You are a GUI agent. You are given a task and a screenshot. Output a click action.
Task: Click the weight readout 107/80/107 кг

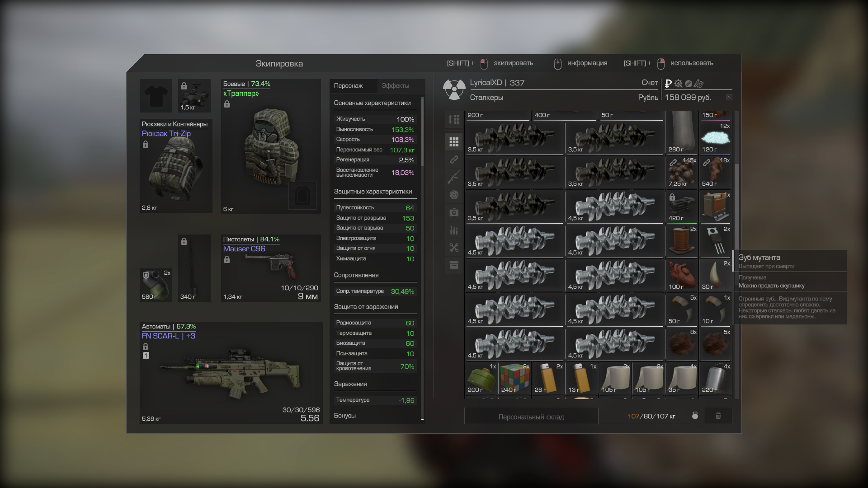[x=651, y=416]
